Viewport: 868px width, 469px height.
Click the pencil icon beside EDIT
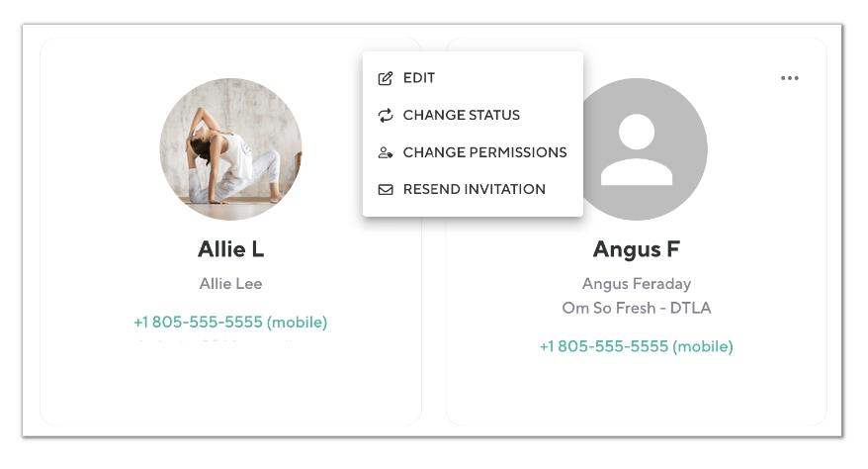click(x=386, y=78)
